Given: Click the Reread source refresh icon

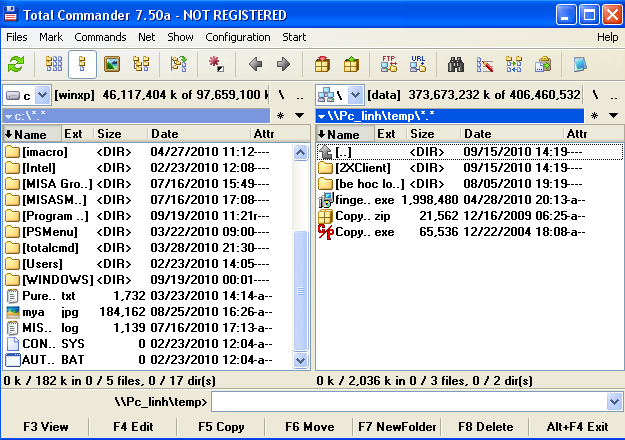Looking at the screenshot, I should pyautogui.click(x=16, y=64).
